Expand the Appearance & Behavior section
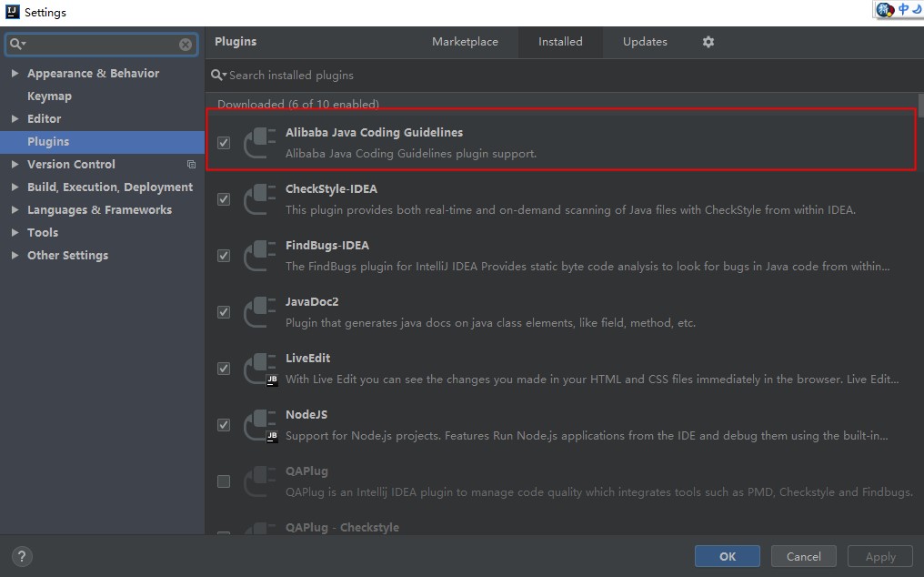The image size is (924, 577). click(x=15, y=74)
